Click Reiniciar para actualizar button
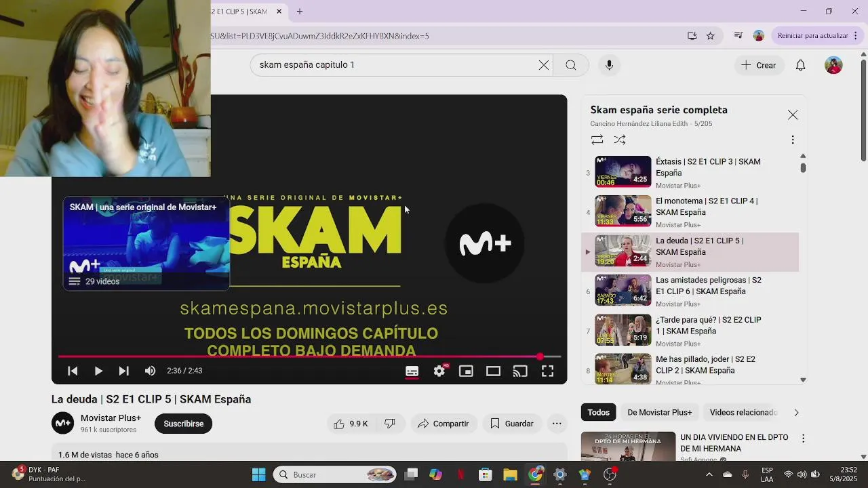 (x=813, y=36)
